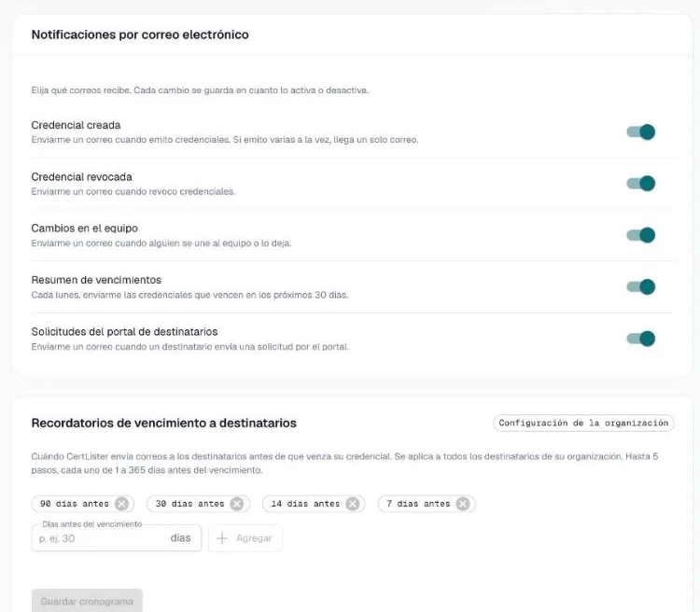Click the Credencial creada label
Screen dimensions: 700x612
pos(76,125)
